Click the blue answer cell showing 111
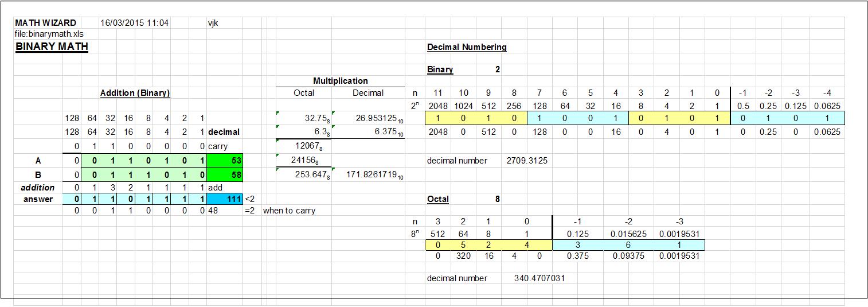The image size is (868, 307). pyautogui.click(x=225, y=199)
